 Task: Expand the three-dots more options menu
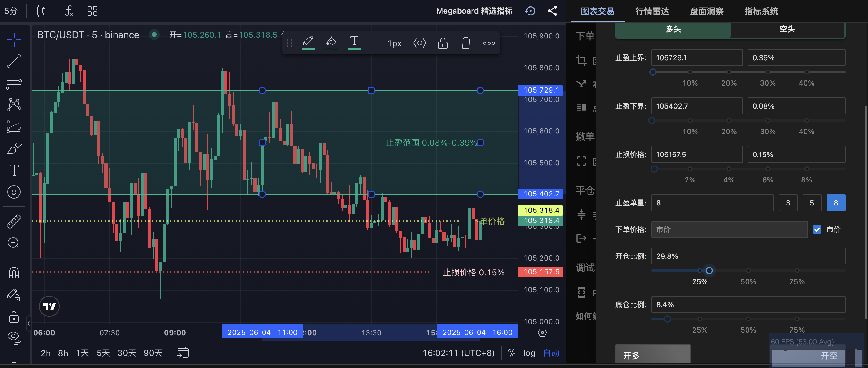point(489,43)
